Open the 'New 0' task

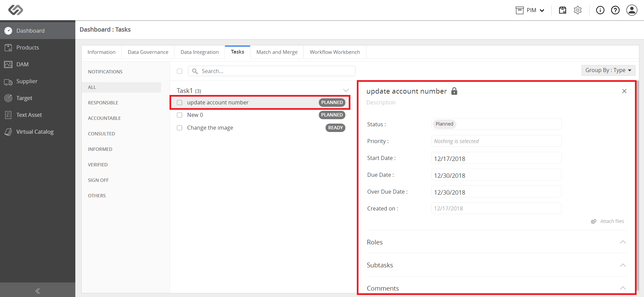coord(195,115)
